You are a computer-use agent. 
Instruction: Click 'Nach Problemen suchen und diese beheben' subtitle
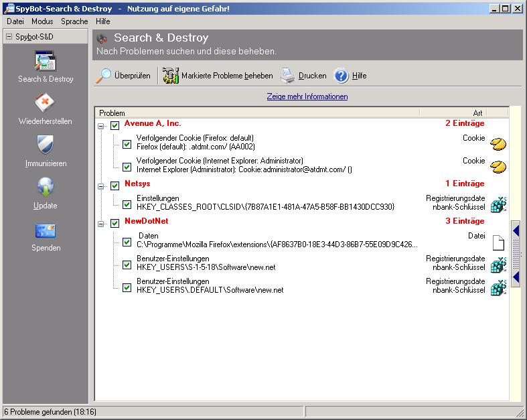click(x=187, y=52)
